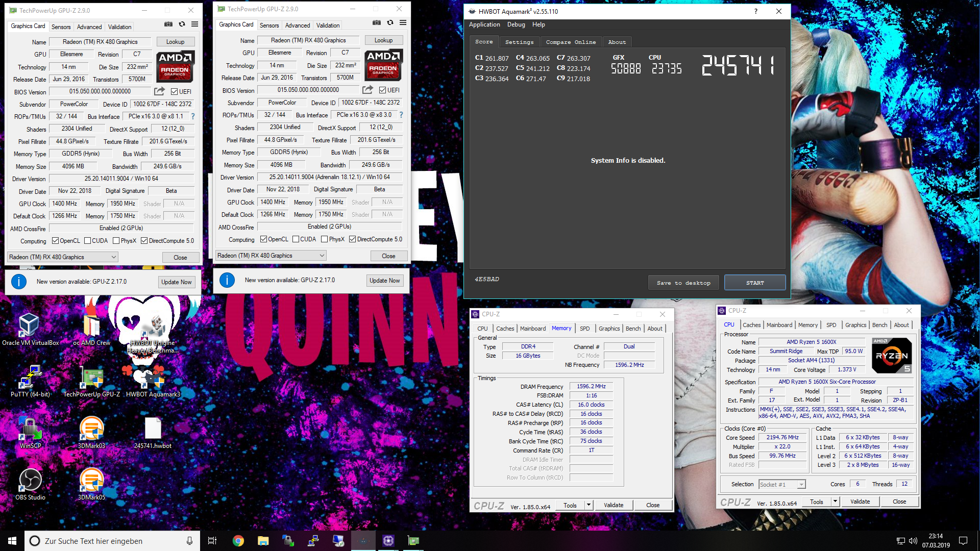This screenshot has width=980, height=551.
Task: Expand Tools dropdown arrow in CPU-Z Memory window
Action: coord(589,505)
